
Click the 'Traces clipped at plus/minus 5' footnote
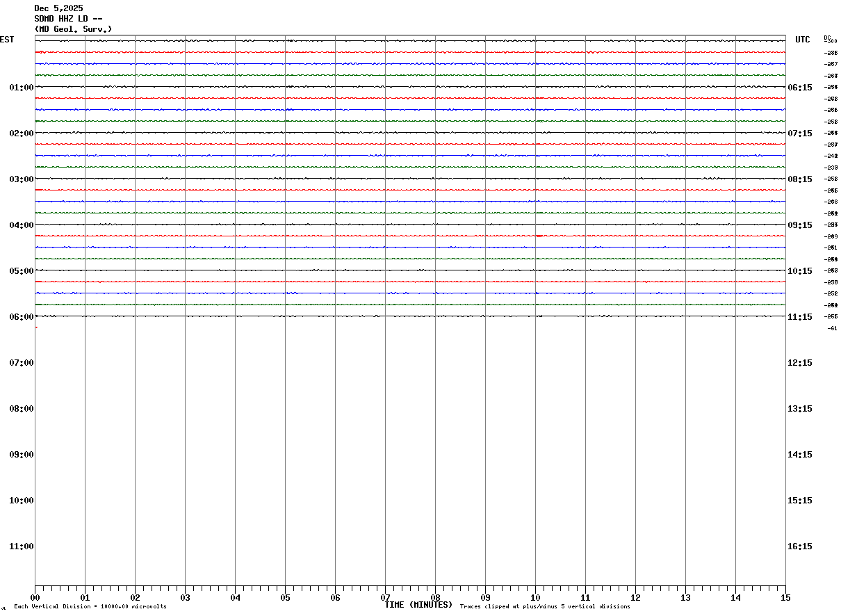pyautogui.click(x=545, y=607)
